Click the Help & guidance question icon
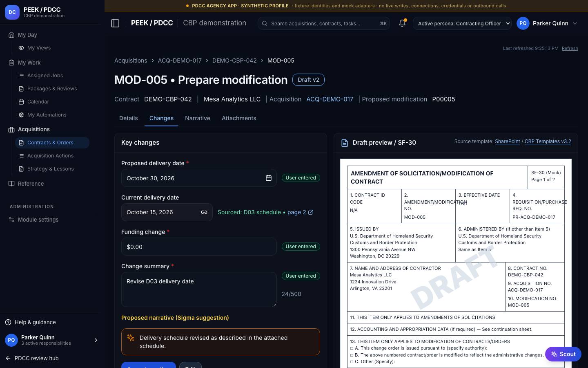The image size is (588, 368). click(8, 322)
